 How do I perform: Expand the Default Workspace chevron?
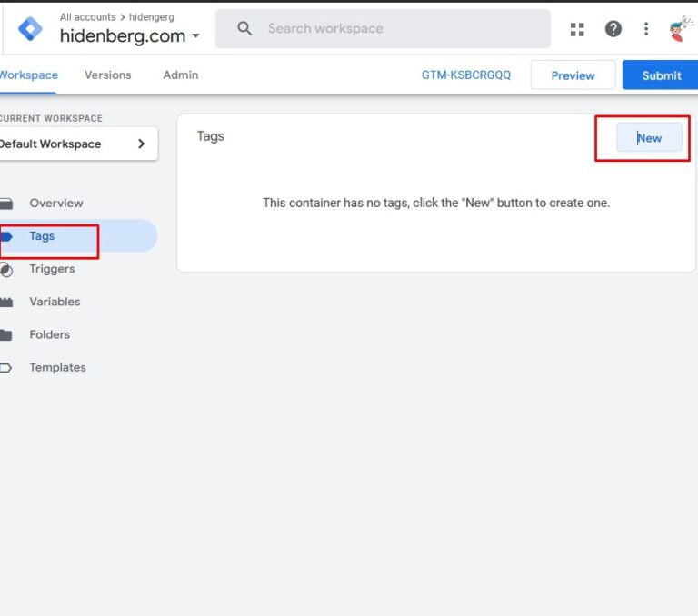(x=141, y=144)
